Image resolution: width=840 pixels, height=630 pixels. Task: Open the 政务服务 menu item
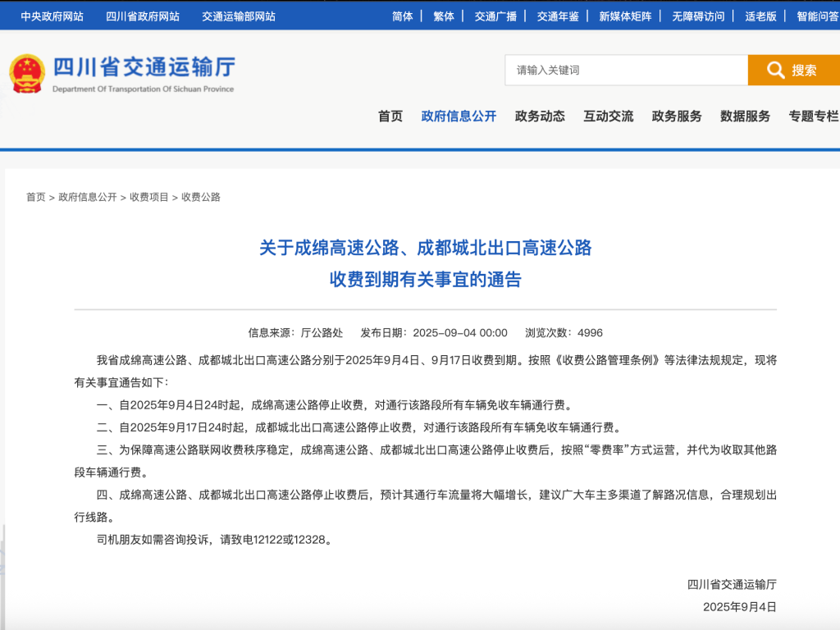(x=677, y=116)
